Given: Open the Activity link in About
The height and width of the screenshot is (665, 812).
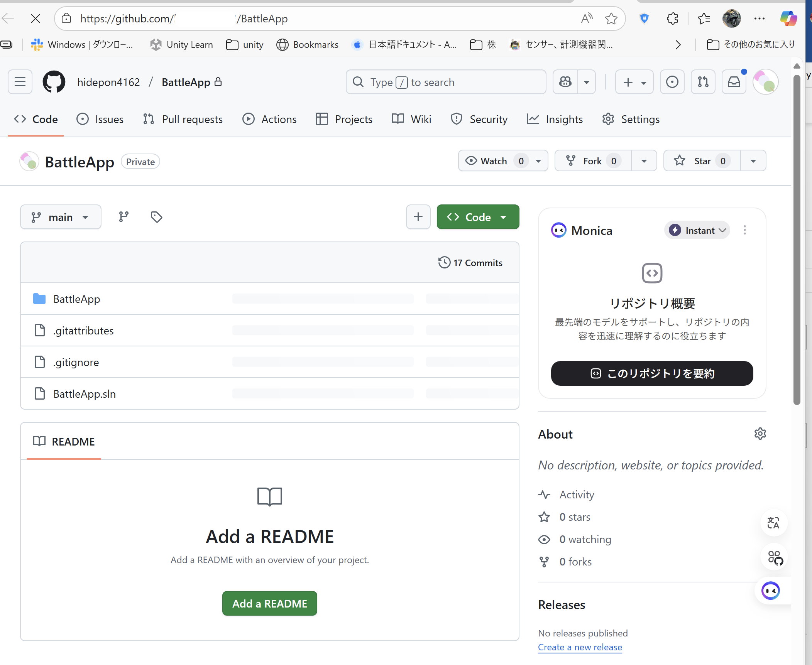Looking at the screenshot, I should (577, 495).
